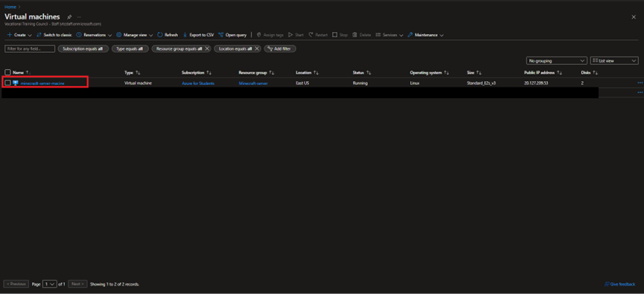644x294 pixels.
Task: Export the list to CSV
Action: 198,35
